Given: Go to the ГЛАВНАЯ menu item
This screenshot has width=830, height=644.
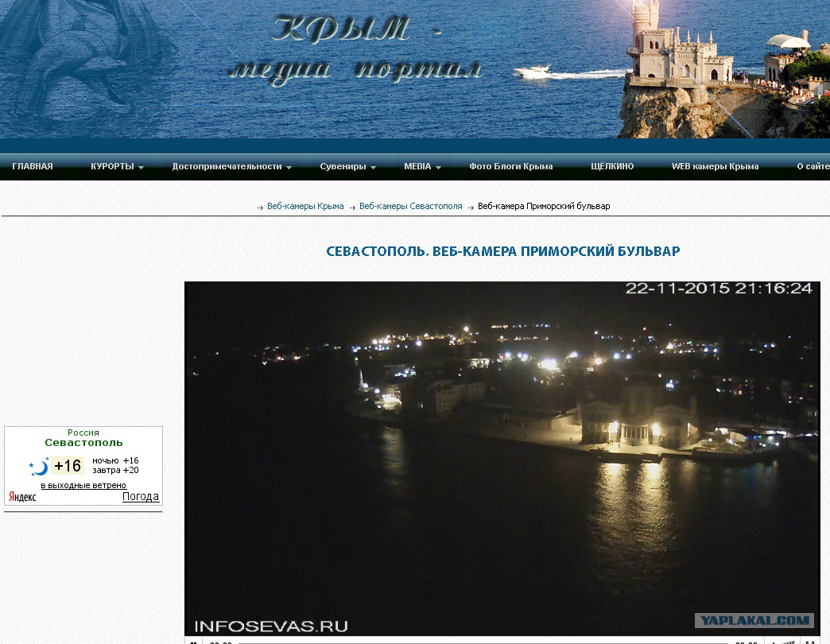Looking at the screenshot, I should 33,167.
